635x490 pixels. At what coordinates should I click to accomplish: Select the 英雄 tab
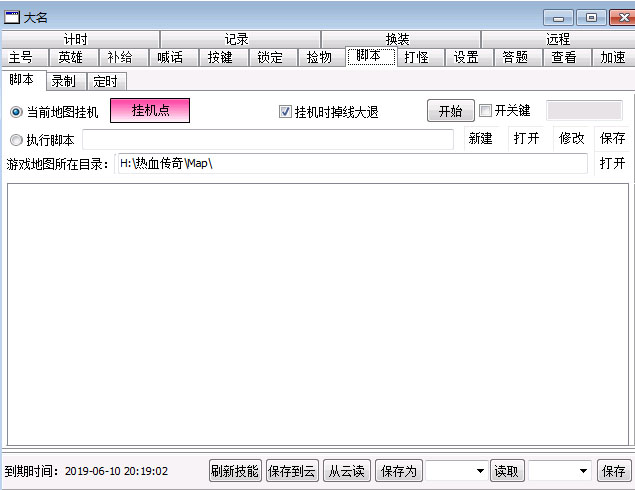74,57
